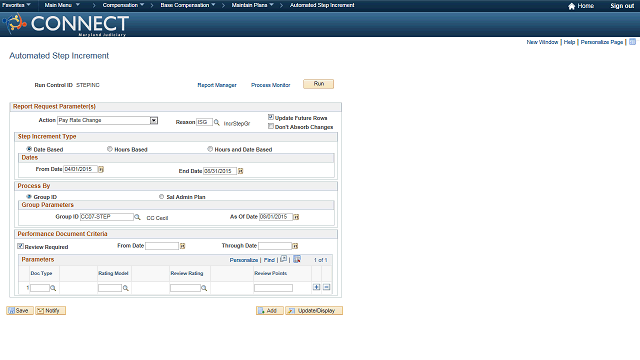Select the Sal Admin Plan radio button
The width and height of the screenshot is (640, 360).
pyautogui.click(x=162, y=197)
